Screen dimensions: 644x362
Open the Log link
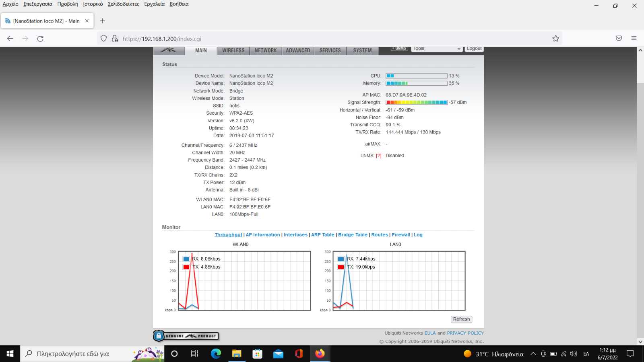pyautogui.click(x=418, y=235)
